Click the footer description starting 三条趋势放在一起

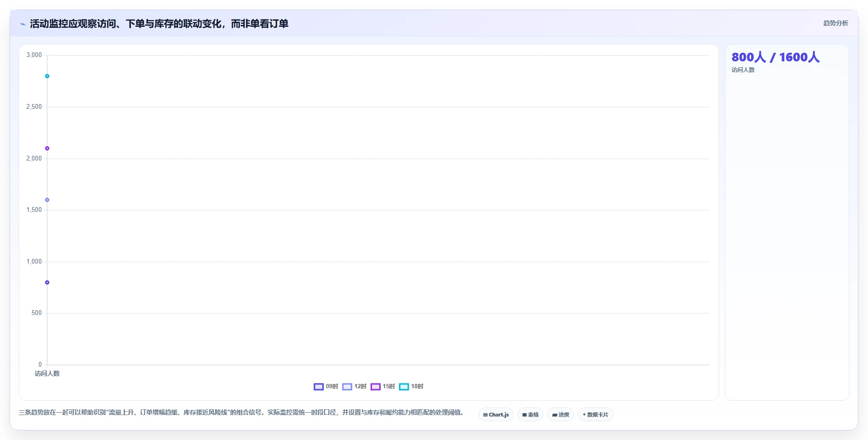click(x=241, y=412)
